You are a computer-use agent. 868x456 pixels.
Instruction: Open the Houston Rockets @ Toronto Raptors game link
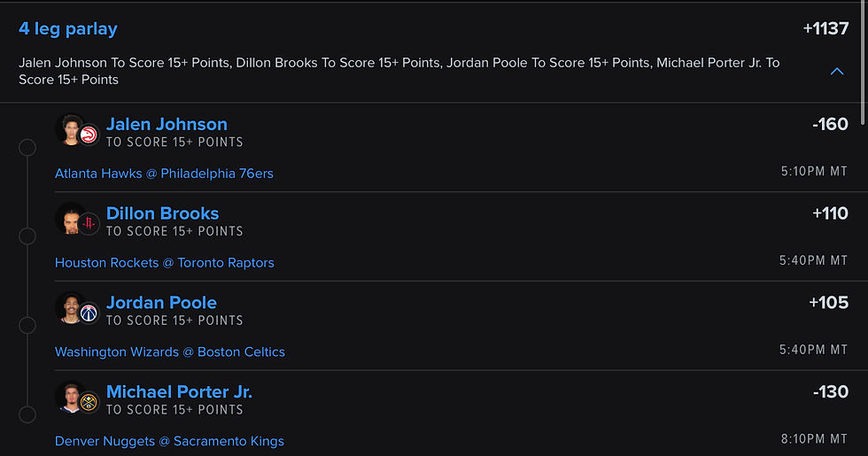[x=165, y=263]
